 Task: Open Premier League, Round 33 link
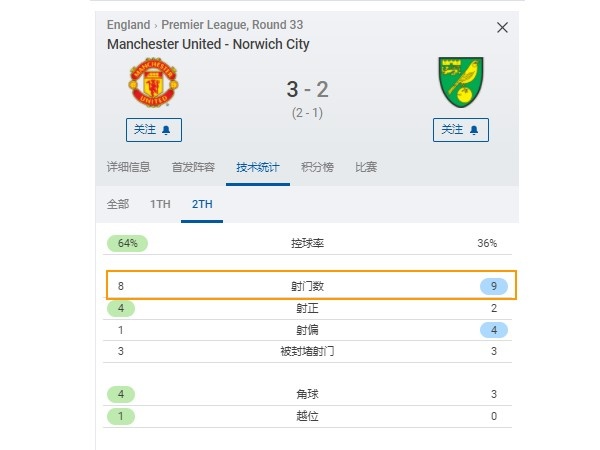(232, 25)
